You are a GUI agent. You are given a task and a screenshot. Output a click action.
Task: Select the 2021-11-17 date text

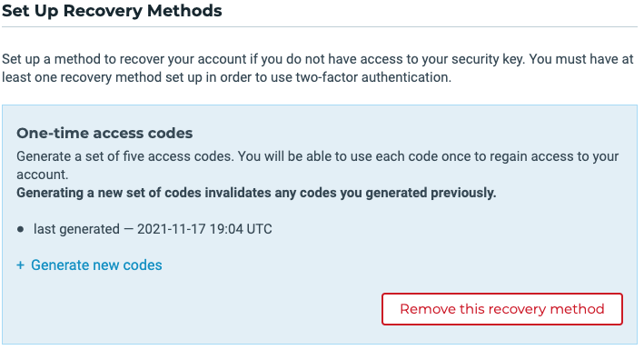tap(172, 229)
